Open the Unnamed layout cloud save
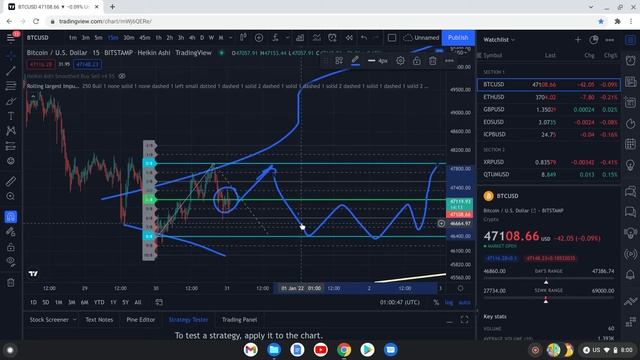This screenshot has height=360, width=640. click(x=421, y=38)
